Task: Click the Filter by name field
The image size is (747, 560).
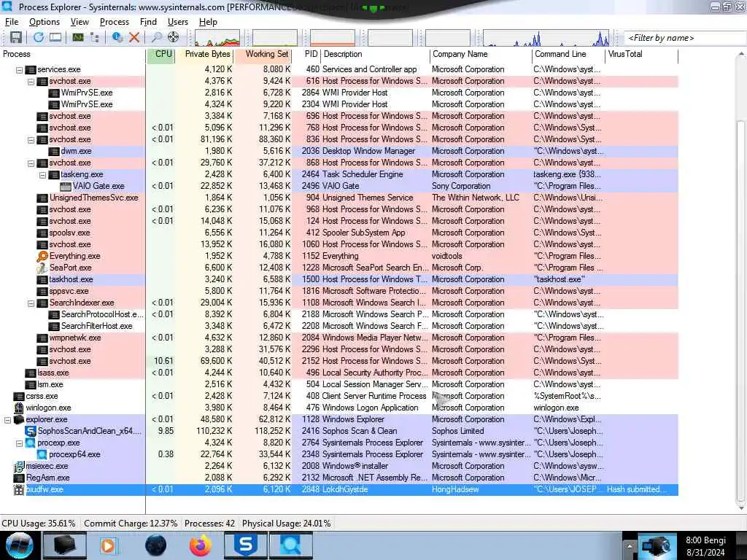Action: click(685, 38)
